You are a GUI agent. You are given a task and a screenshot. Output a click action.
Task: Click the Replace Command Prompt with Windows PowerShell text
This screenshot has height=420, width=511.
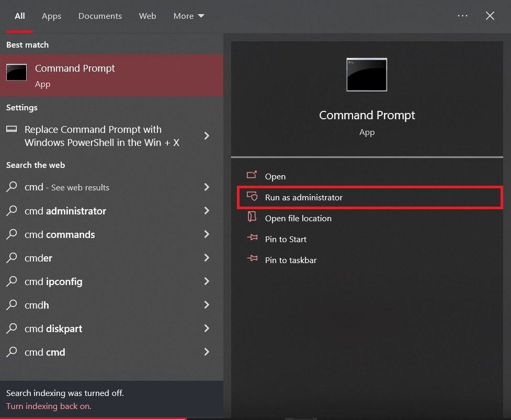coord(102,136)
